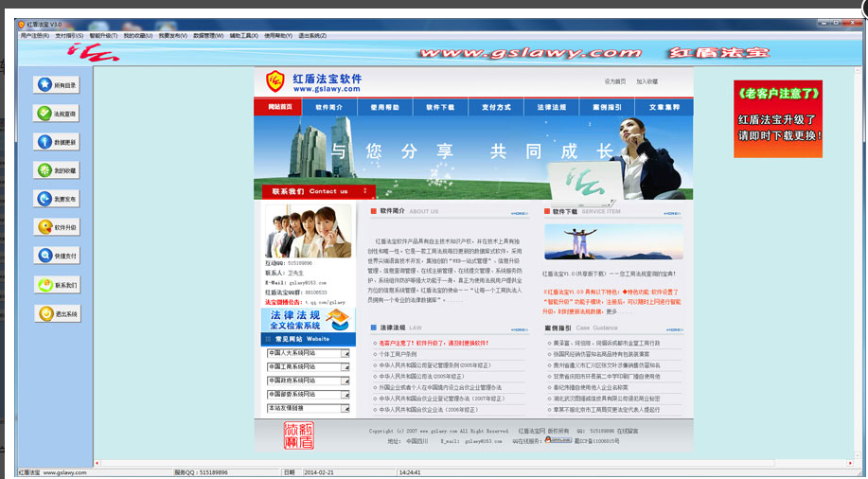This screenshot has width=868, height=479.
Task: Click the horizontal scrollbar right arrow
Action: [850, 463]
